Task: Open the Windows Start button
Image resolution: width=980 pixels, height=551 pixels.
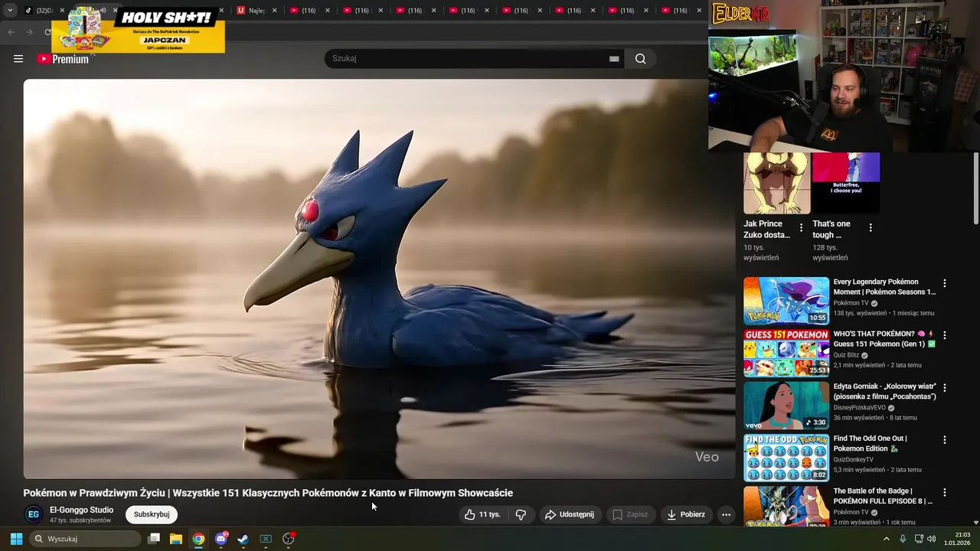Action: tap(16, 539)
